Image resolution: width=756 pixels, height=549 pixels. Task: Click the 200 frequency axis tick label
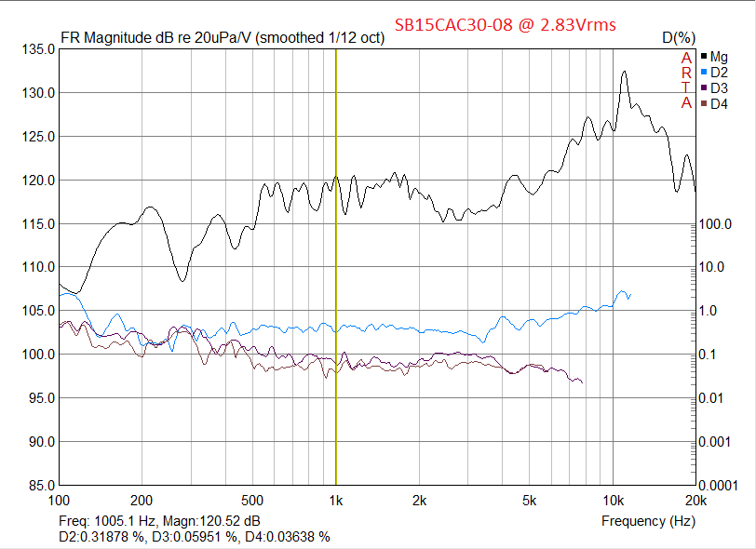tap(142, 501)
